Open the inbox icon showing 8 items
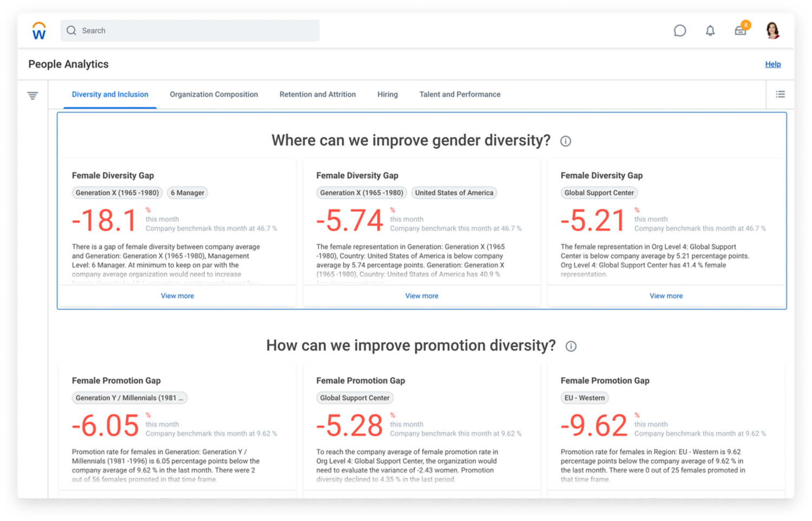 coord(741,30)
